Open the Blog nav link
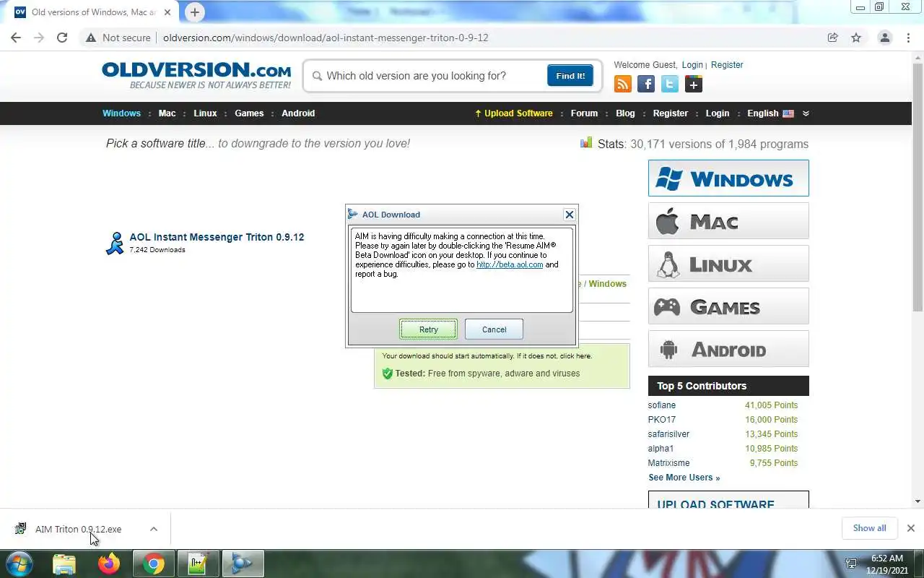 [x=625, y=113]
